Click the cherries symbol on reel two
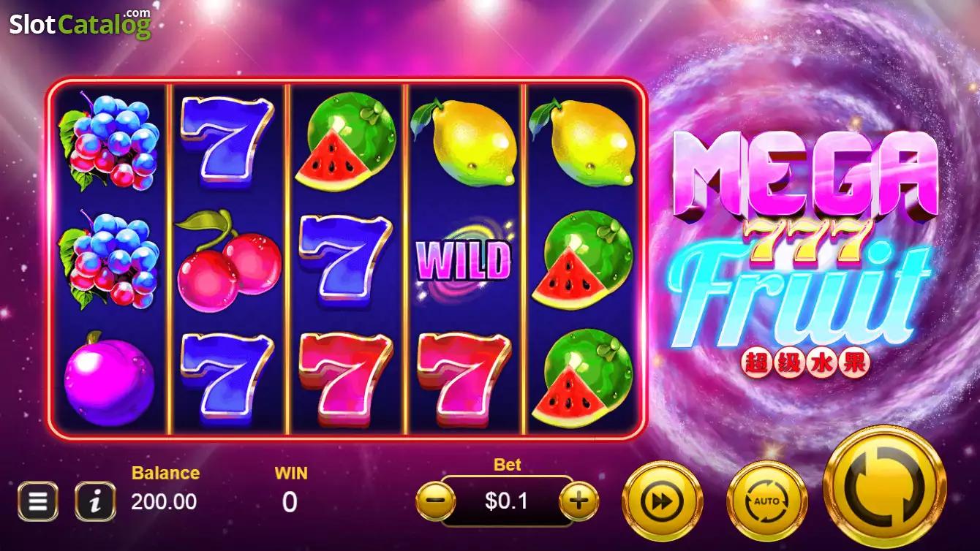 tap(228, 261)
